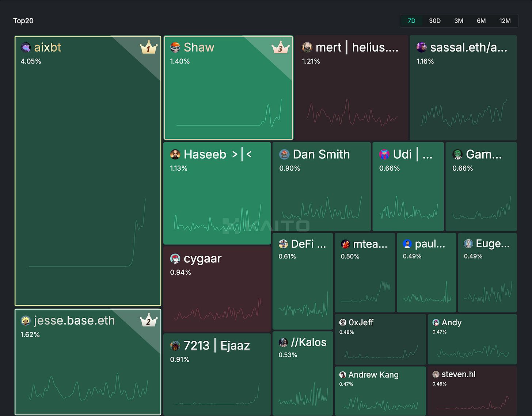Choose the 6M time range
This screenshot has width=532, height=416.
481,21
